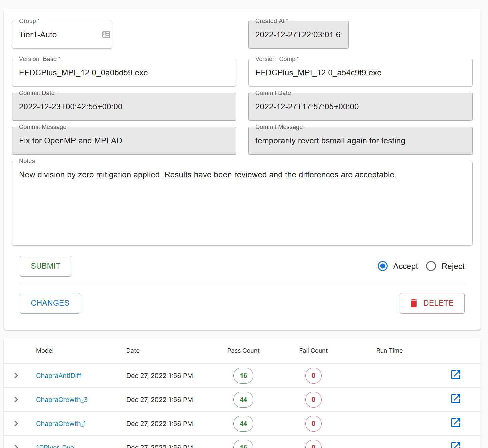Open the CHANGES view
The width and height of the screenshot is (488, 448).
(x=50, y=303)
